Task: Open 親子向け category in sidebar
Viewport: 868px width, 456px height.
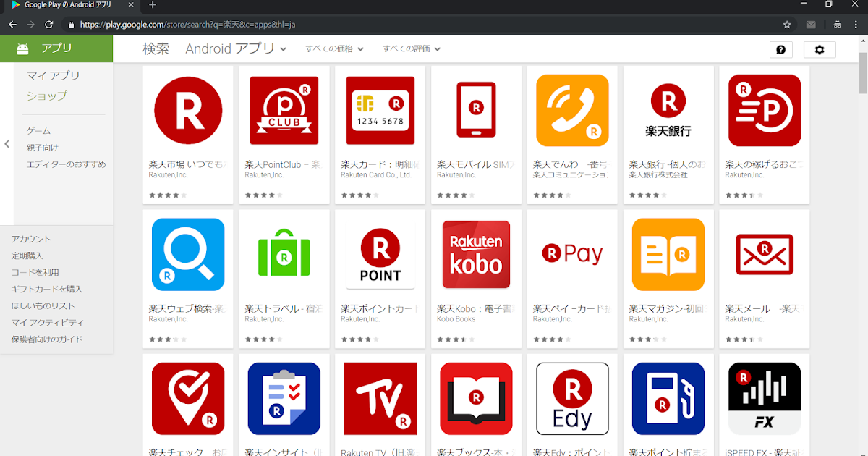Action: coord(43,148)
